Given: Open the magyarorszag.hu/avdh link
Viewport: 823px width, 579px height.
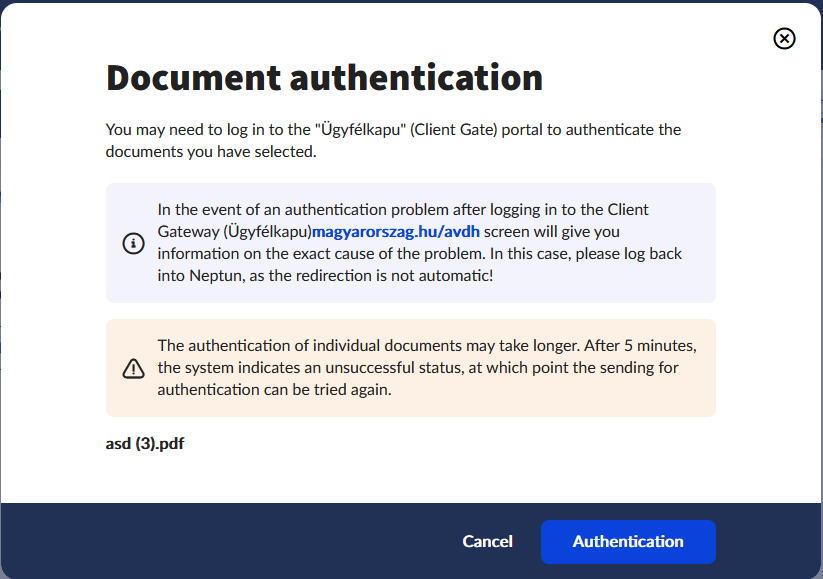Looking at the screenshot, I should 396,232.
